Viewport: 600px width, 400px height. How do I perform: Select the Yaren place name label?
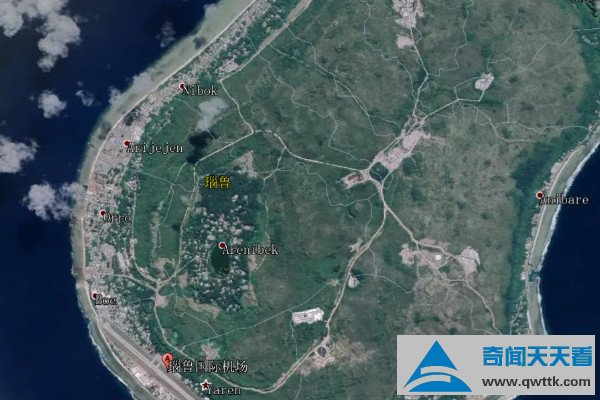[225, 387]
